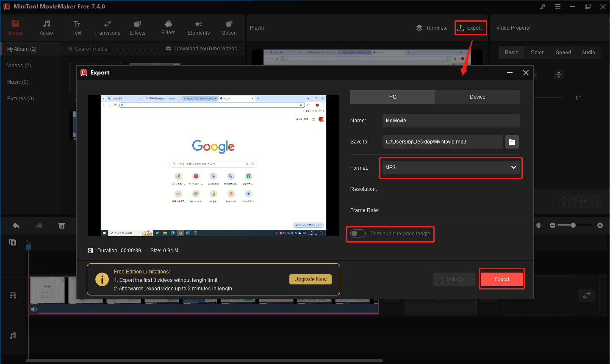Switch to the Audio property tab
610x364 pixels.
pyautogui.click(x=588, y=52)
